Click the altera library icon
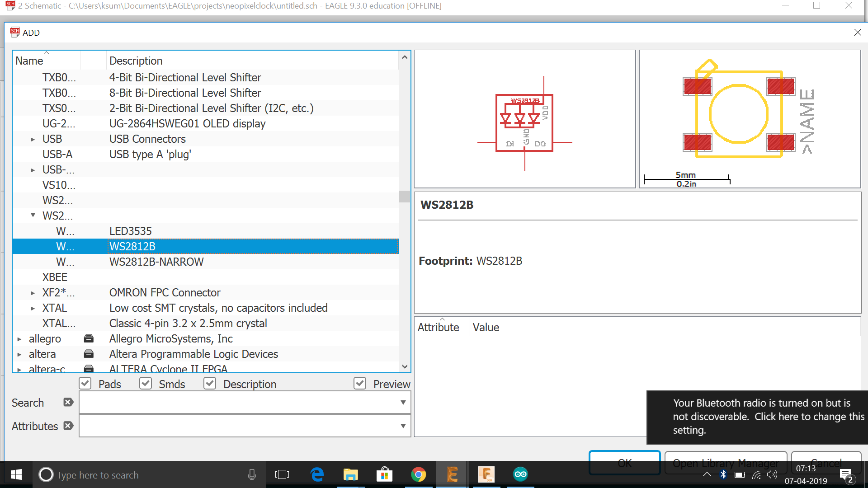The image size is (868, 488). [89, 354]
